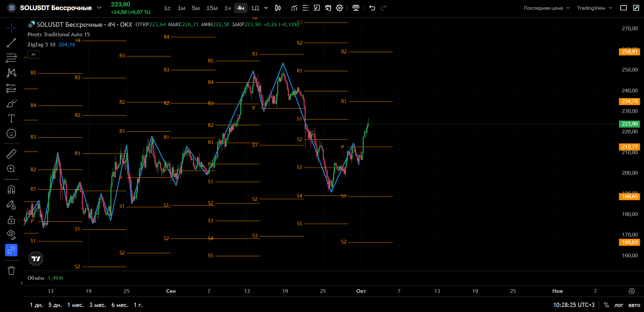The image size is (644, 312).
Task: Select the text annotation tool
Action: pyautogui.click(x=11, y=118)
